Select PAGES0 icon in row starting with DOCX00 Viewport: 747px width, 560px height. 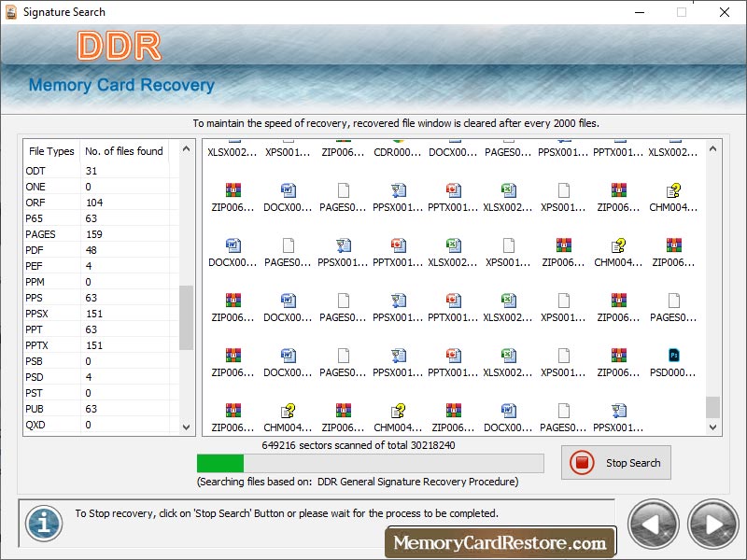point(289,245)
